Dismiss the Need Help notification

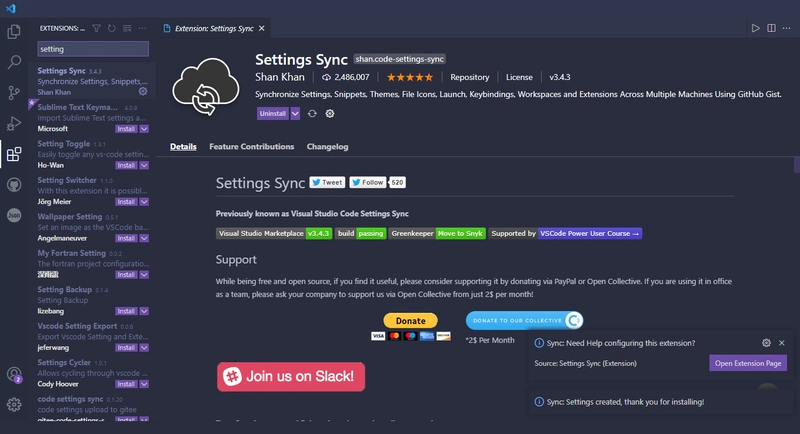click(x=782, y=343)
